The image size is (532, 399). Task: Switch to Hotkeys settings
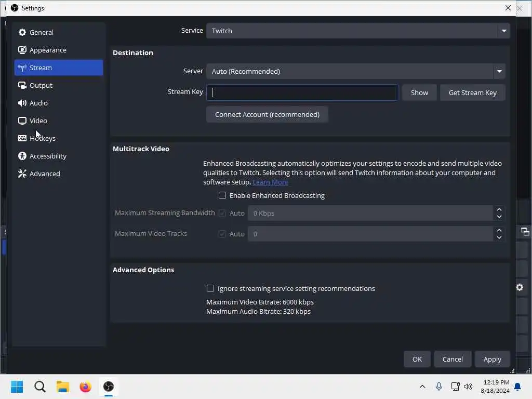59,138
